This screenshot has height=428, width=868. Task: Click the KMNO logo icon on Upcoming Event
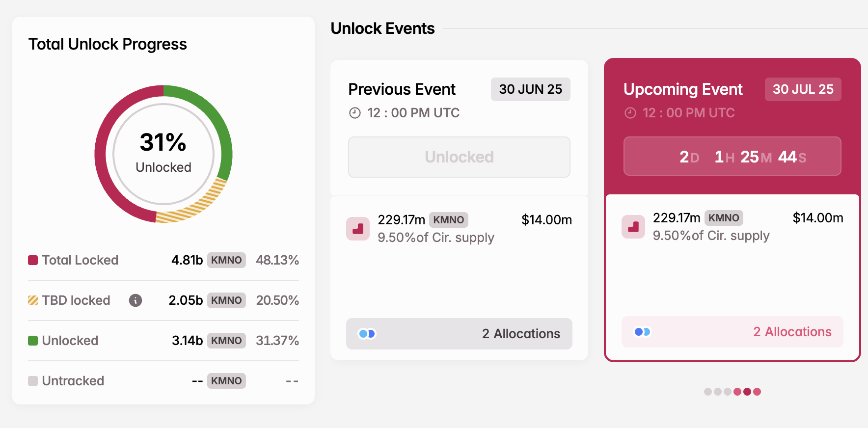coord(633,227)
